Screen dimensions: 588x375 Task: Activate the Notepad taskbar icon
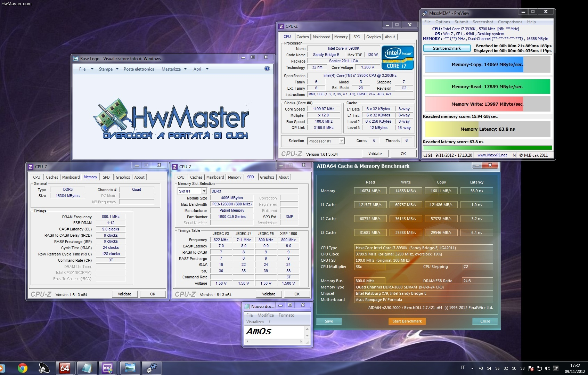86,368
